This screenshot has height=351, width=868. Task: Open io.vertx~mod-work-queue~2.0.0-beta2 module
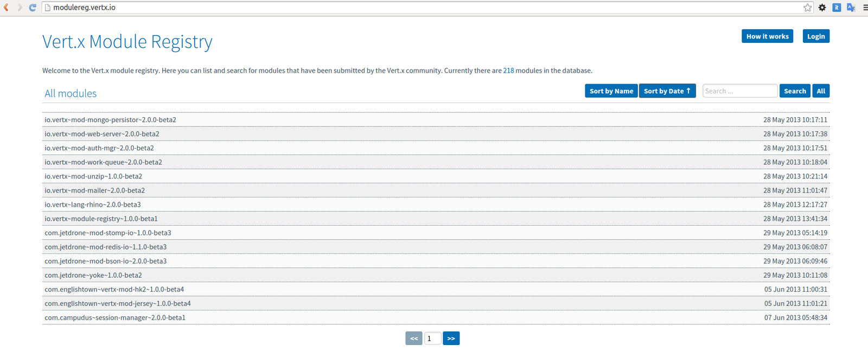(103, 162)
